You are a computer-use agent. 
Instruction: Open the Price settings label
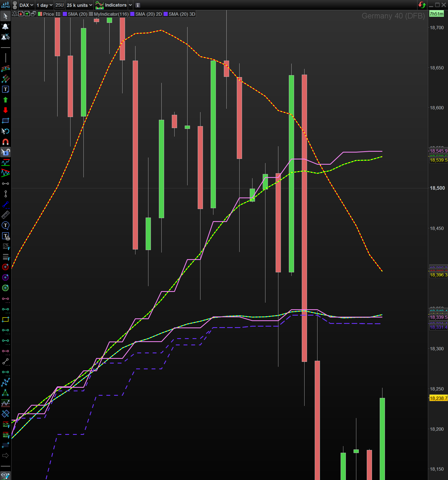point(46,14)
